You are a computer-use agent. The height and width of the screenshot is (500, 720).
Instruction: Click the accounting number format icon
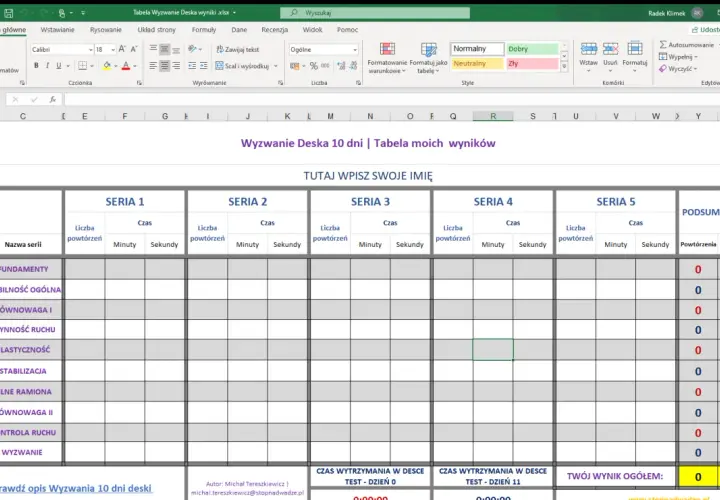coord(294,66)
